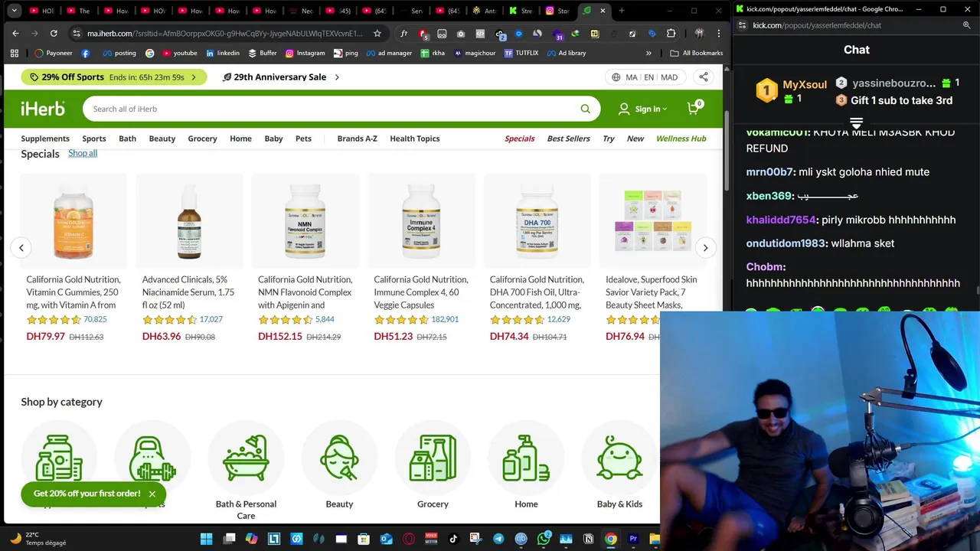This screenshot has height=551, width=980.
Task: Show previous Specials products with left arrow
Action: pyautogui.click(x=21, y=248)
